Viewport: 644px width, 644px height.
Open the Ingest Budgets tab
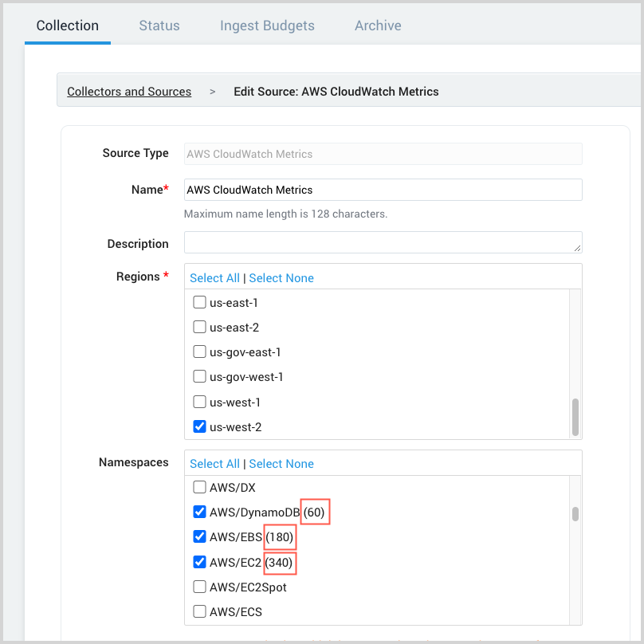267,26
